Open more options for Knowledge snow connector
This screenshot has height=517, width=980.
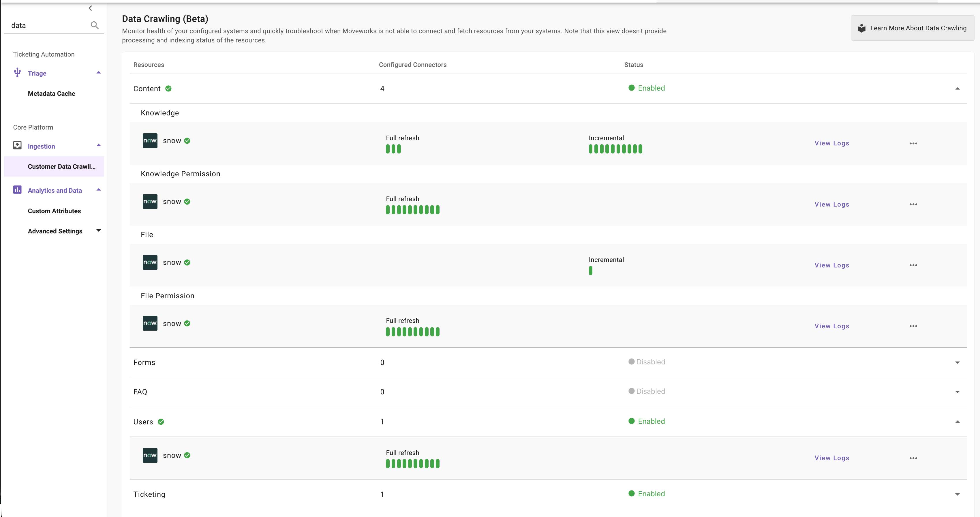pos(913,143)
